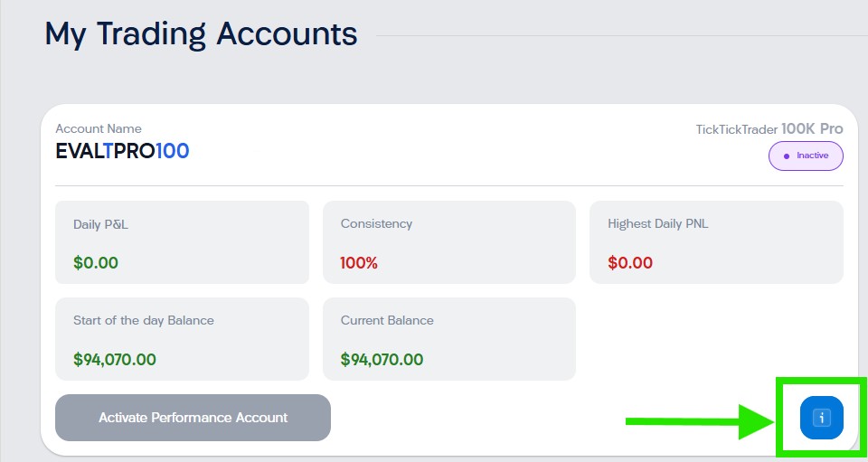Select the Consistency card
Image resolution: width=868 pixels, height=462 pixels.
[x=449, y=241]
